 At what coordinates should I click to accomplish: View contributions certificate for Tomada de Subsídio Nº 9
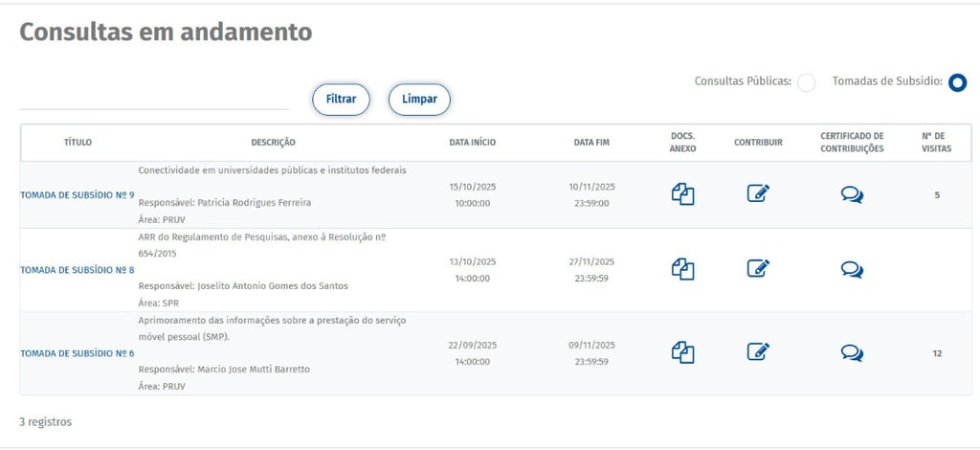pos(852,195)
